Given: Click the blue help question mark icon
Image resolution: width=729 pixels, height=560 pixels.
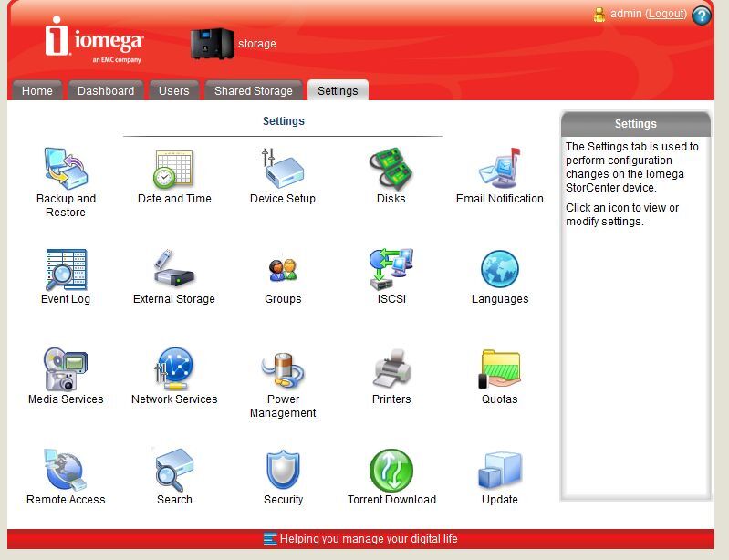Looking at the screenshot, I should (701, 16).
